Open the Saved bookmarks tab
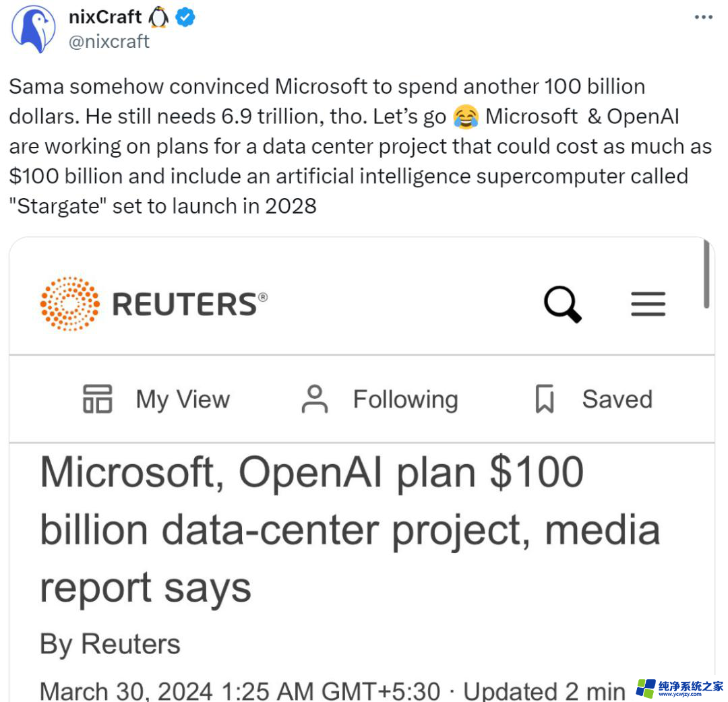This screenshot has height=702, width=728. click(616, 399)
